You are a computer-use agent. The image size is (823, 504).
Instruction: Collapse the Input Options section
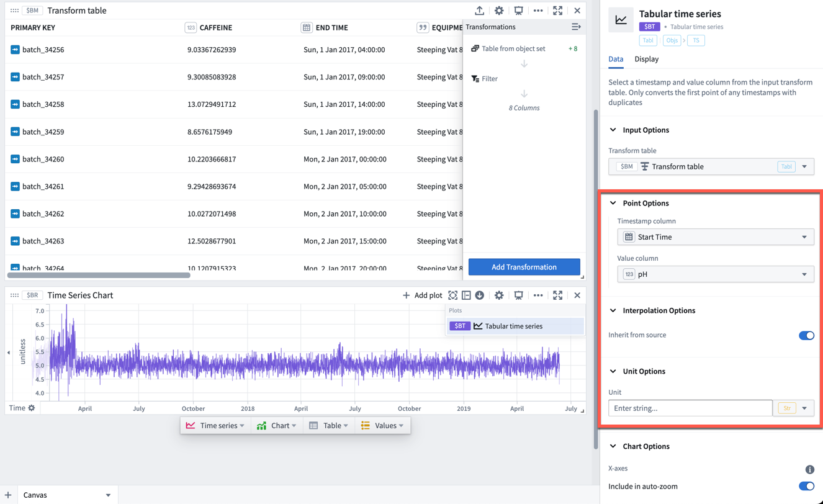(x=613, y=130)
